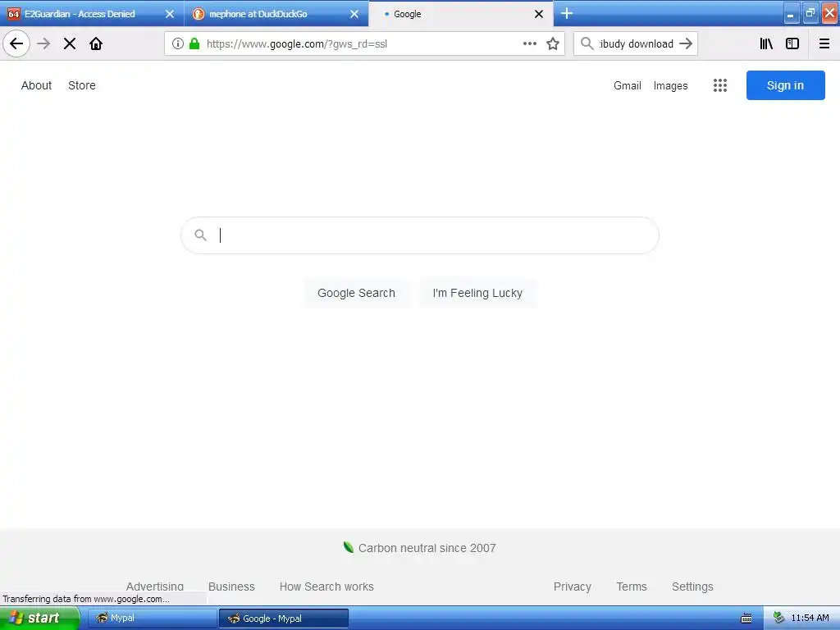Open Google Images

[670, 85]
